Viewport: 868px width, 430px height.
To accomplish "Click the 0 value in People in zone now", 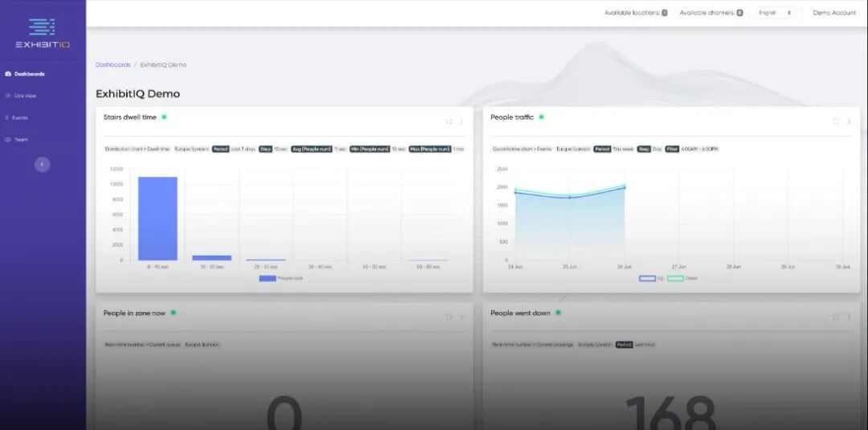I will [x=285, y=413].
